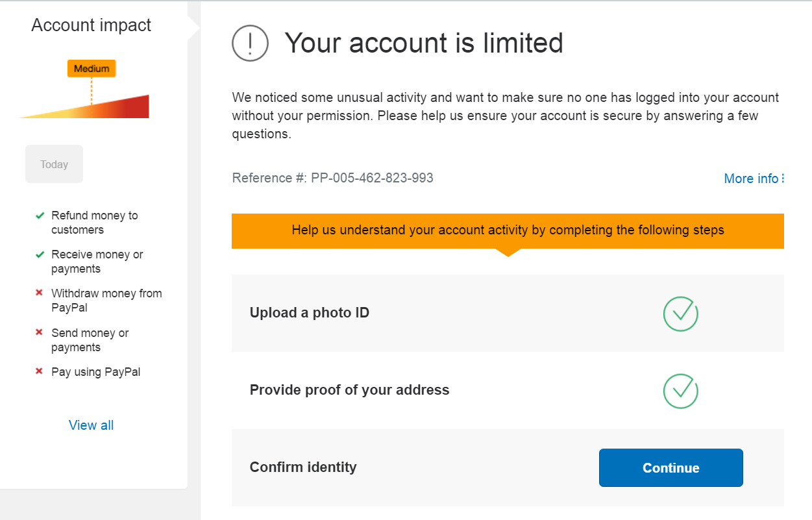Click the Medium impact level label
Image resolution: width=812 pixels, height=520 pixels.
click(x=92, y=69)
